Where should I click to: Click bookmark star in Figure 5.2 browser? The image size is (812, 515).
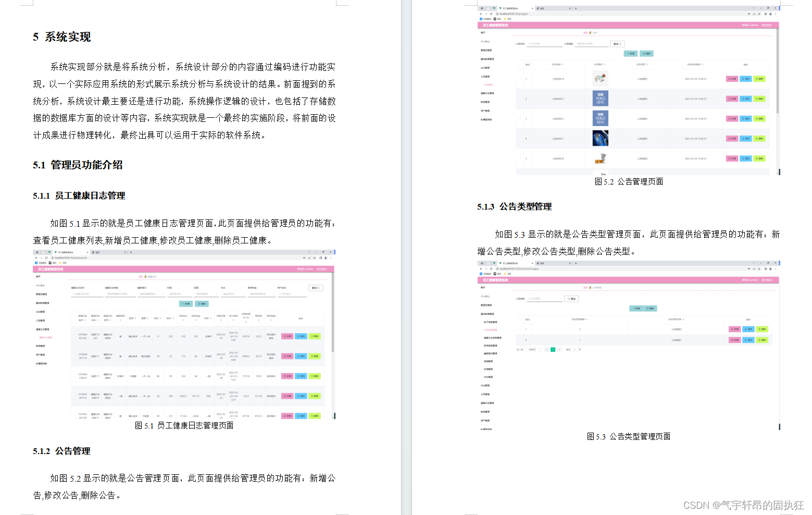(x=759, y=14)
